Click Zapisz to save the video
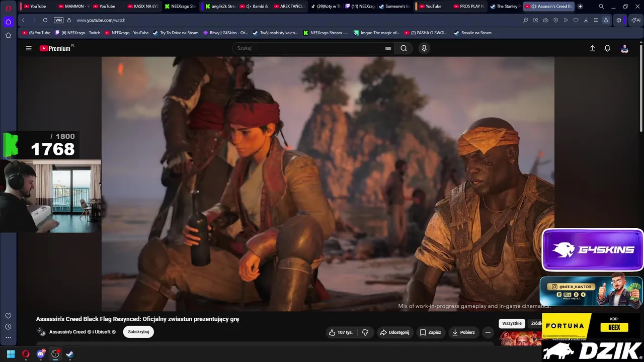This screenshot has height=362, width=644. [x=430, y=332]
